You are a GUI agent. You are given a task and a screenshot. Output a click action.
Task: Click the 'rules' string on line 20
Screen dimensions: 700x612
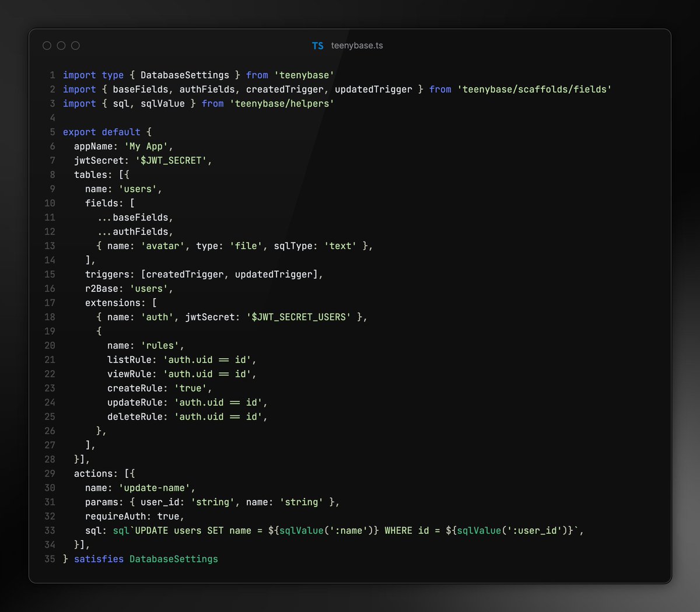click(x=160, y=345)
